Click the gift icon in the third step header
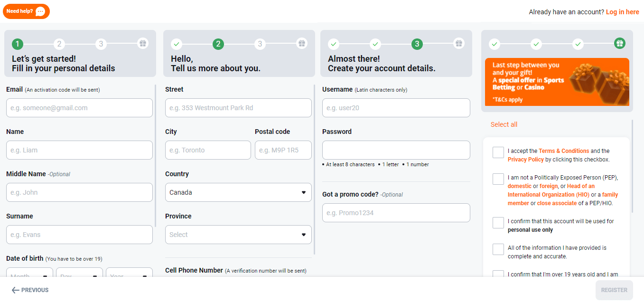Image resolution: width=644 pixels, height=303 pixels. [x=458, y=44]
